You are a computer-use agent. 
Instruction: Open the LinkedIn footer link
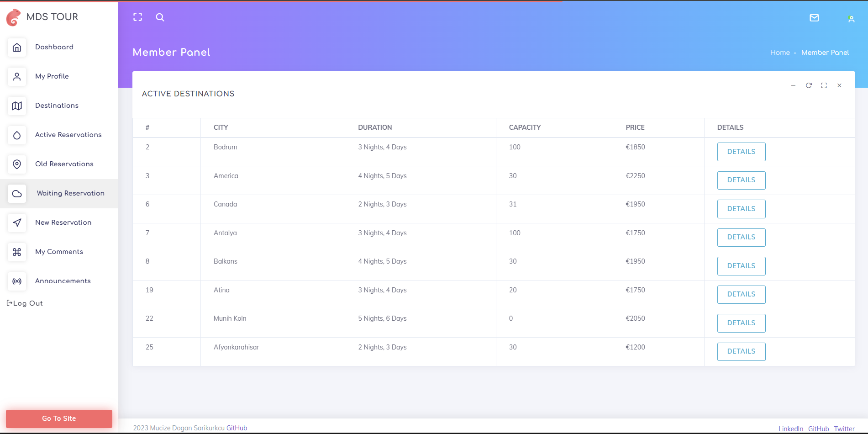tap(791, 429)
